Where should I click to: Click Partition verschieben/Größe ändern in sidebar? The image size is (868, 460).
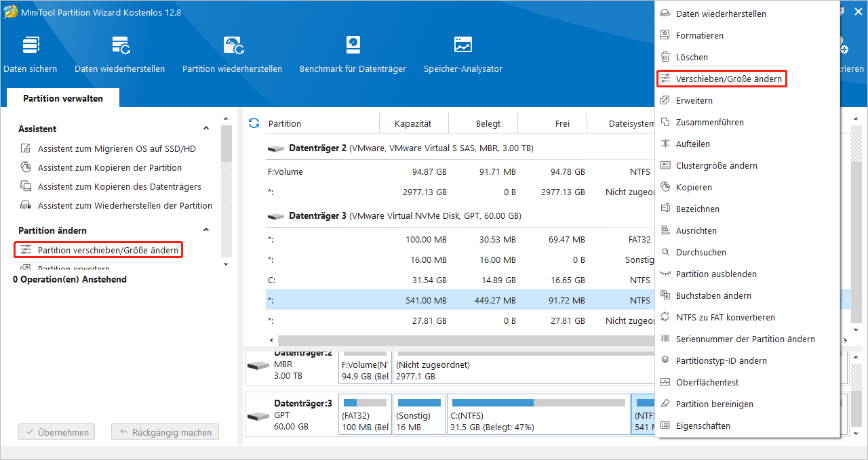tap(98, 250)
